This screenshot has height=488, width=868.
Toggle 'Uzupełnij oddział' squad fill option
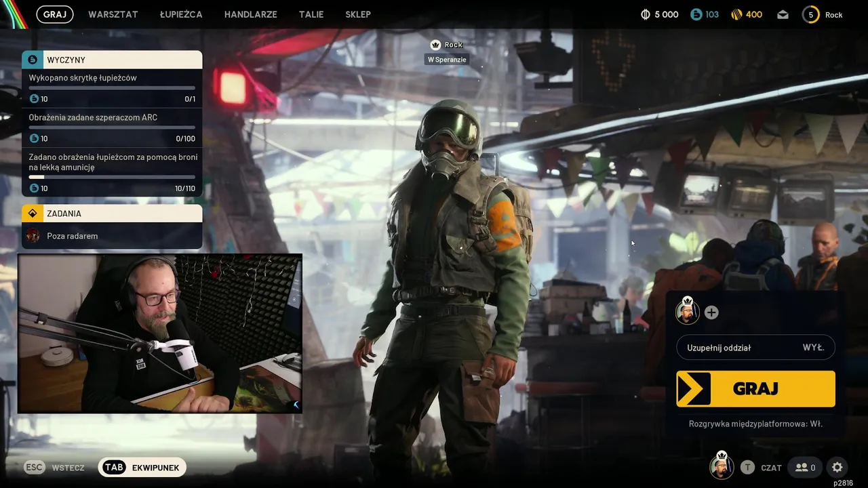(x=755, y=348)
